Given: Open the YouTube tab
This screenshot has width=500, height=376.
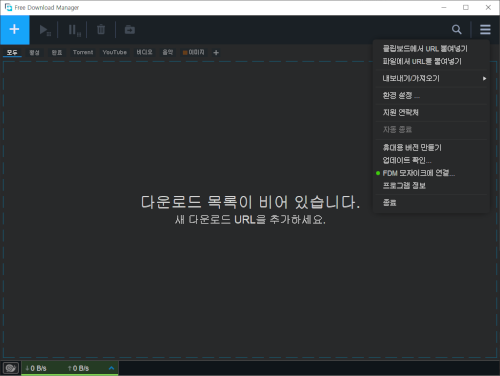Looking at the screenshot, I should [x=115, y=52].
